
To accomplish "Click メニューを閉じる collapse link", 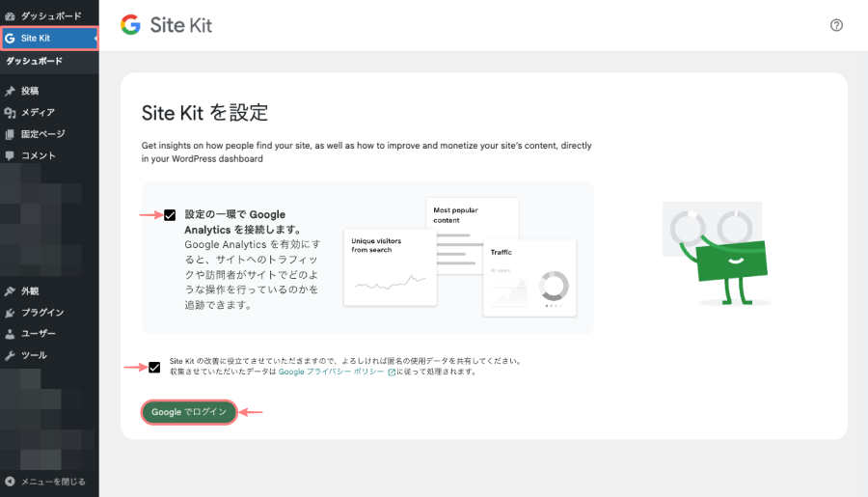I will pyautogui.click(x=53, y=482).
